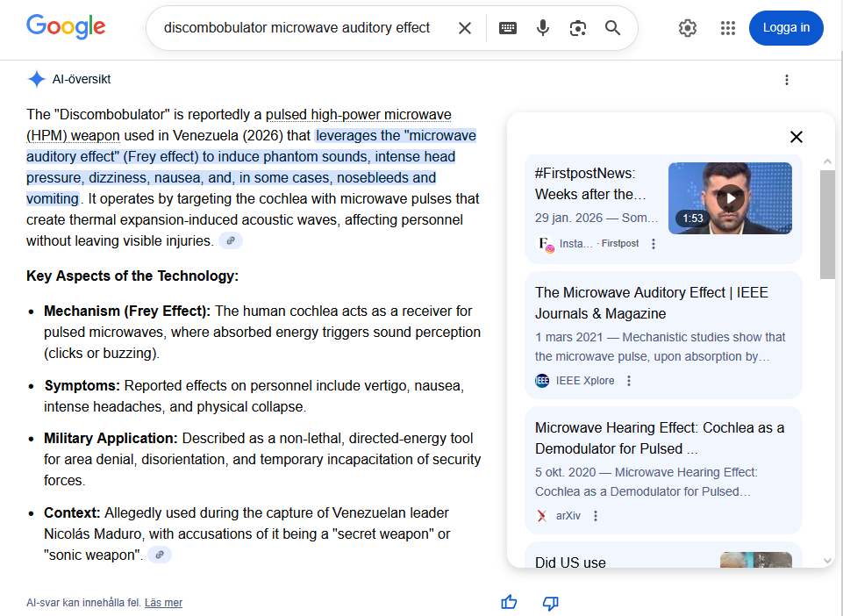
Task: Click the Logga in button
Action: (x=786, y=28)
